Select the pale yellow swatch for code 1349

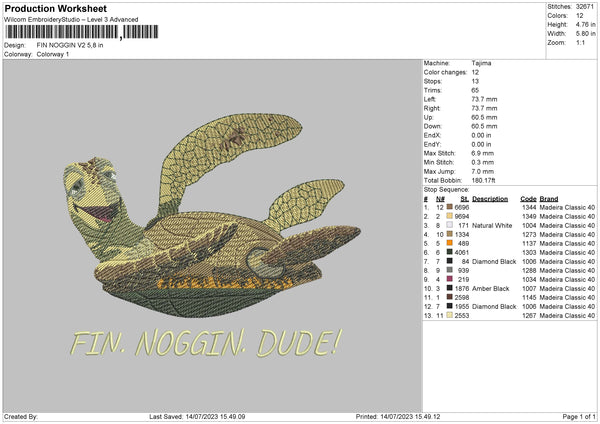[x=450, y=216]
